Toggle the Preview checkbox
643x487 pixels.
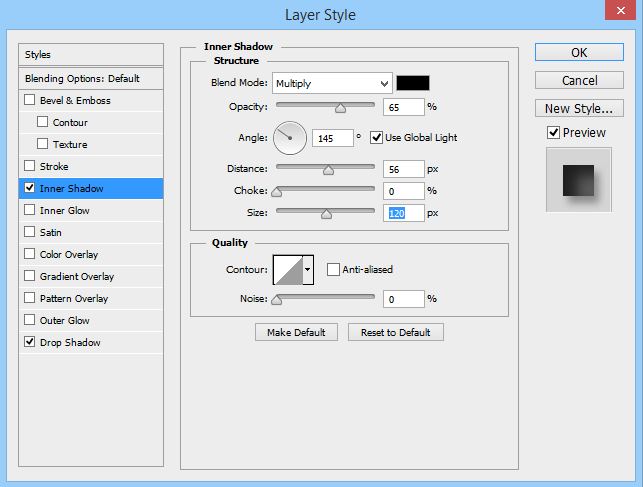coord(553,132)
